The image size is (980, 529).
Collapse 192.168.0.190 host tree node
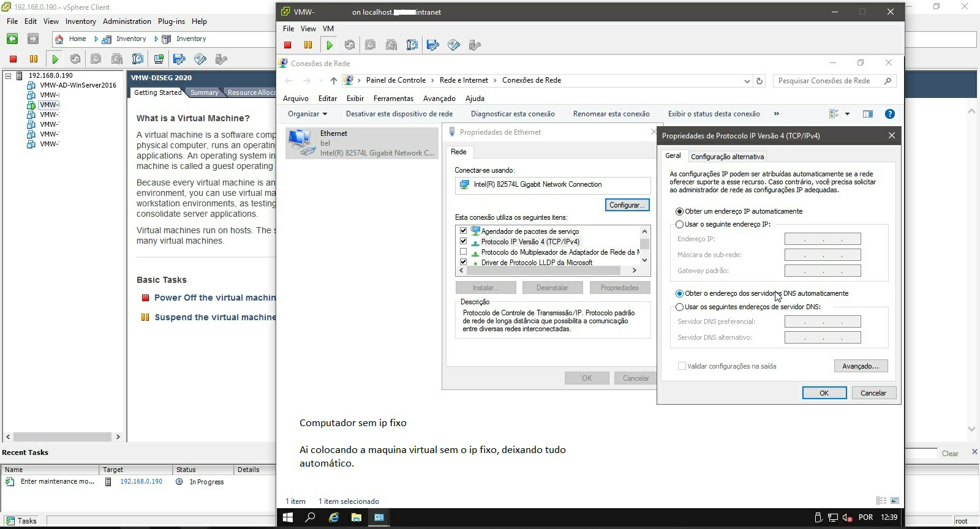point(9,76)
